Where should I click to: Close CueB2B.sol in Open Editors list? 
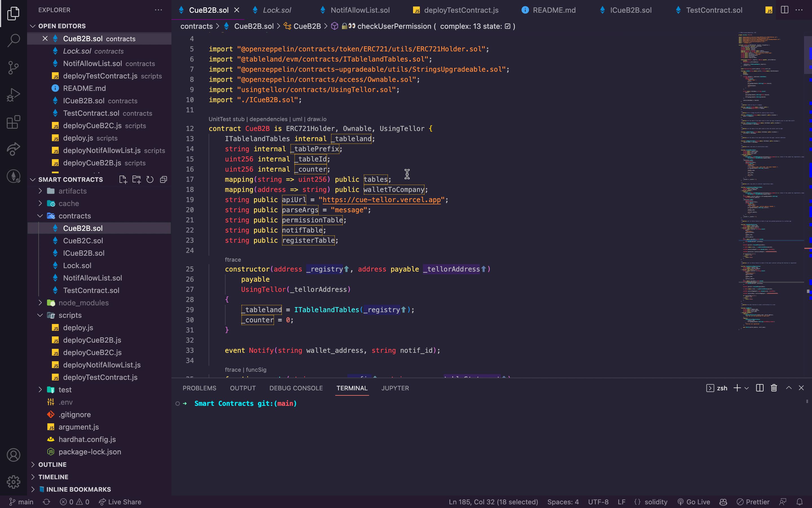[45, 39]
